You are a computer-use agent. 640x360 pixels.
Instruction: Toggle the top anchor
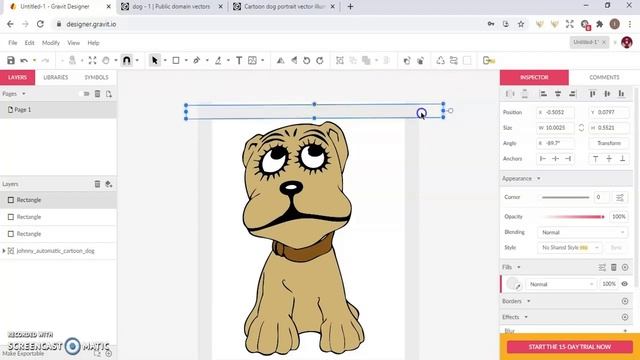(x=596, y=159)
